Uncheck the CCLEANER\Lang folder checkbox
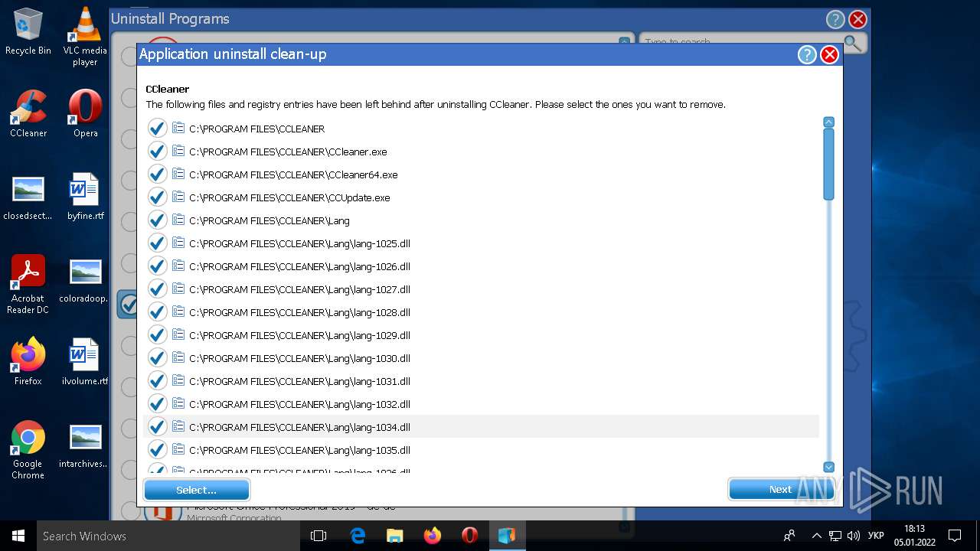 tap(157, 220)
